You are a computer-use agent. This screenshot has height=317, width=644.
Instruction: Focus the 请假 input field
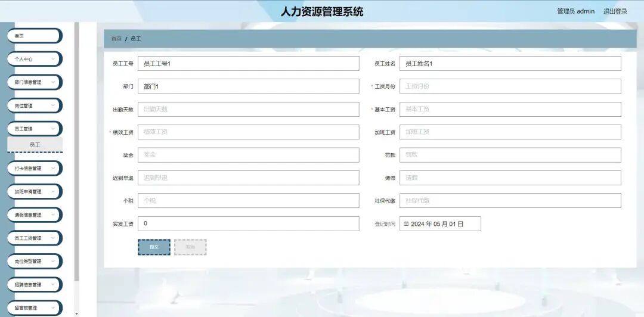pos(510,178)
